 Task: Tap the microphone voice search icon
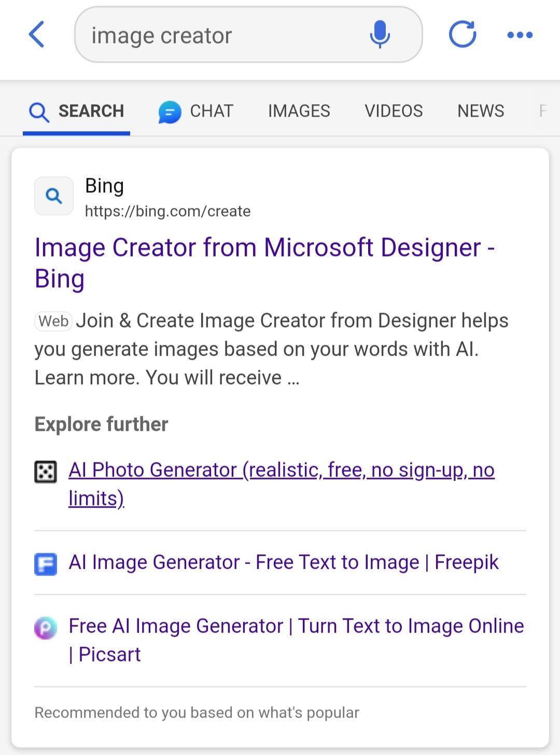pos(380,35)
